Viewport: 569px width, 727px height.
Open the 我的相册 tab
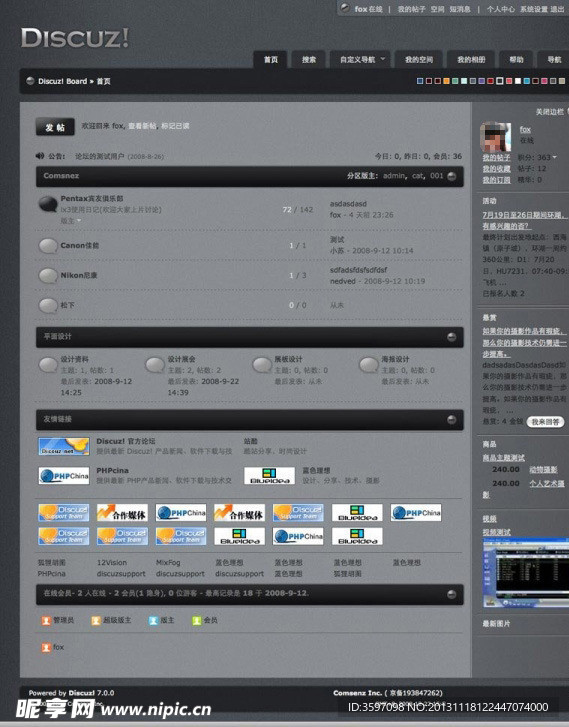[x=471, y=59]
